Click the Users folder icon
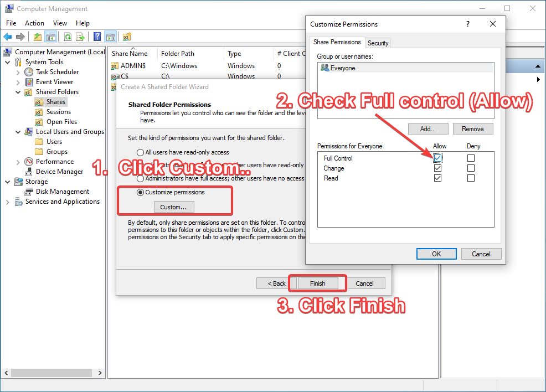The image size is (546, 392). click(x=39, y=142)
